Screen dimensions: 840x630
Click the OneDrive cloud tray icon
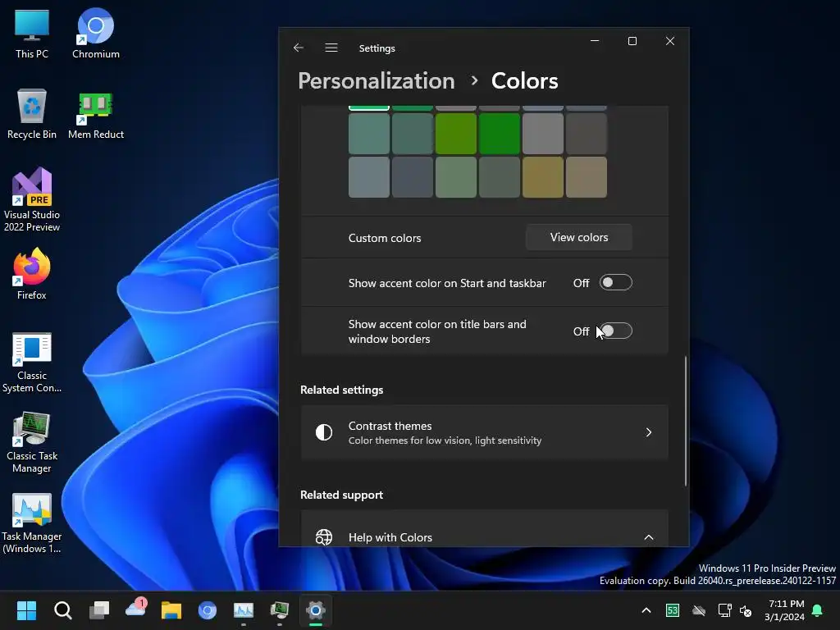(x=699, y=610)
